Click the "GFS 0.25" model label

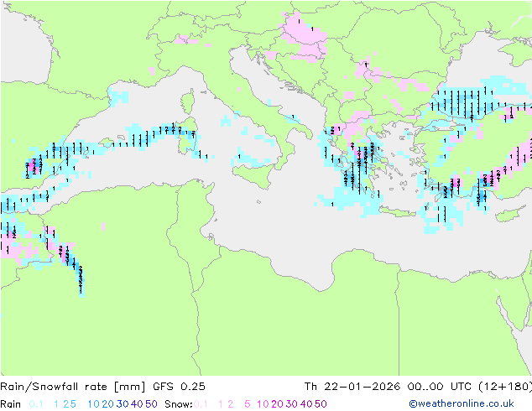(x=179, y=387)
